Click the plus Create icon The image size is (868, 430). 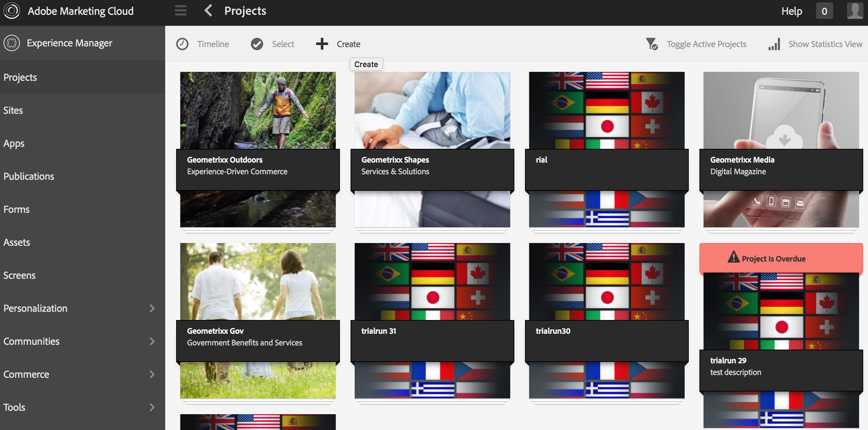322,44
